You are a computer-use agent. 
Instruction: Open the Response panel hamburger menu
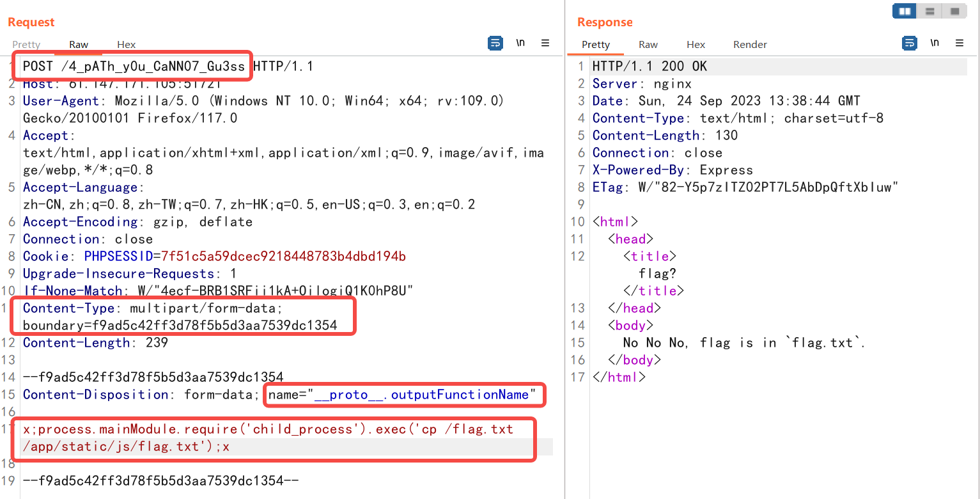pyautogui.click(x=960, y=43)
